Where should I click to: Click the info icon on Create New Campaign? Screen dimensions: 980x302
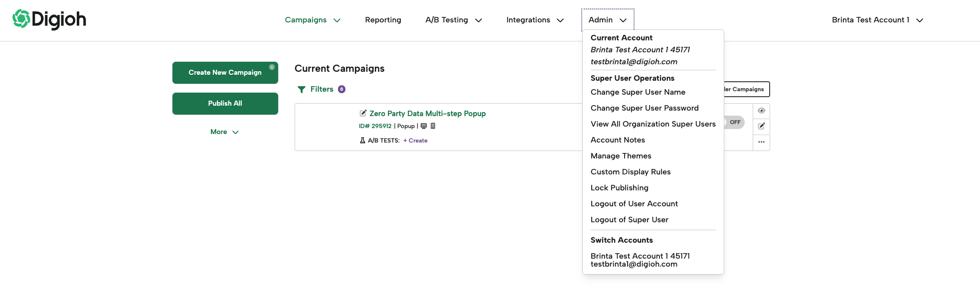click(x=272, y=67)
